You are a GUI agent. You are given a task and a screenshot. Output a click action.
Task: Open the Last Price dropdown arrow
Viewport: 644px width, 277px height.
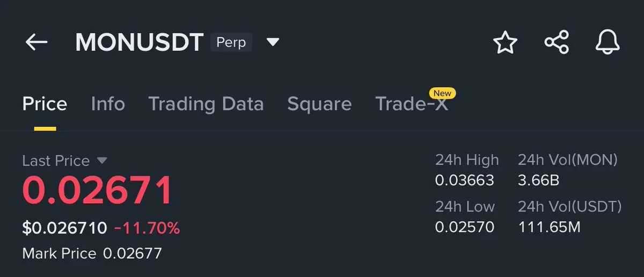pos(102,161)
